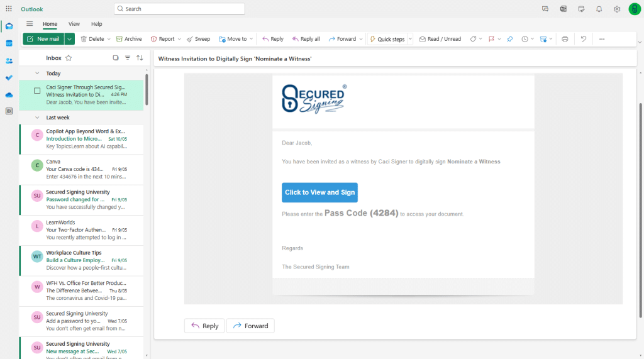Image resolution: width=644 pixels, height=359 pixels.
Task: Open the notifications bell icon
Action: 599,9
